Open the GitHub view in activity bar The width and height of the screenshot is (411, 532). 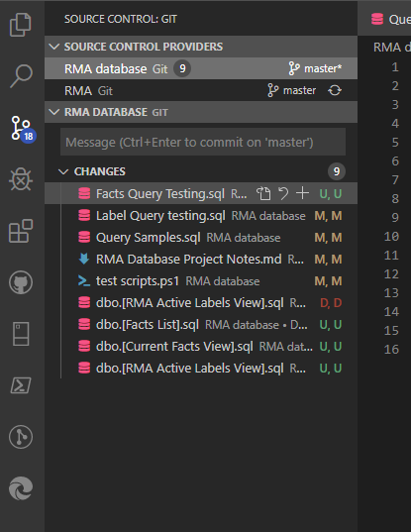tap(21, 282)
